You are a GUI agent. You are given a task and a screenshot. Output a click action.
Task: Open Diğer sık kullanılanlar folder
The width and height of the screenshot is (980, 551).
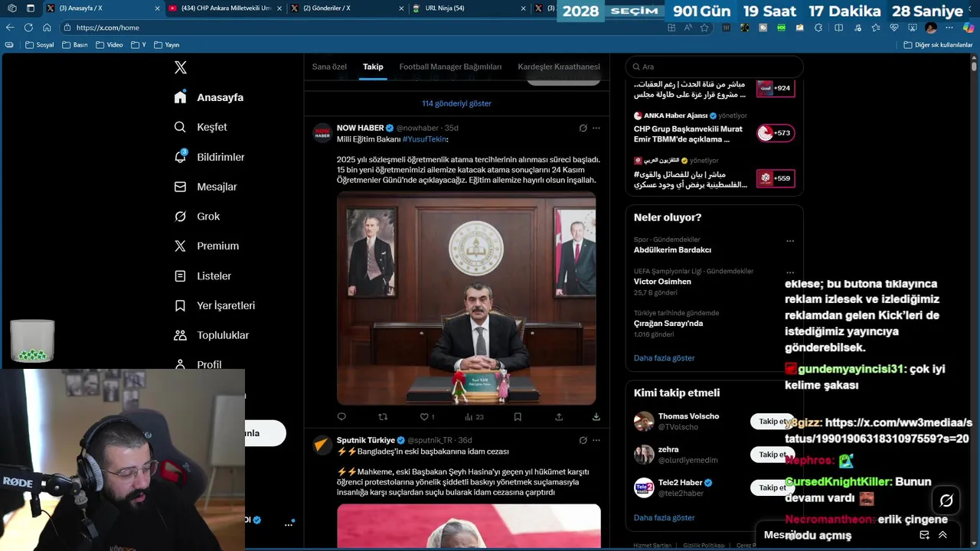point(938,45)
